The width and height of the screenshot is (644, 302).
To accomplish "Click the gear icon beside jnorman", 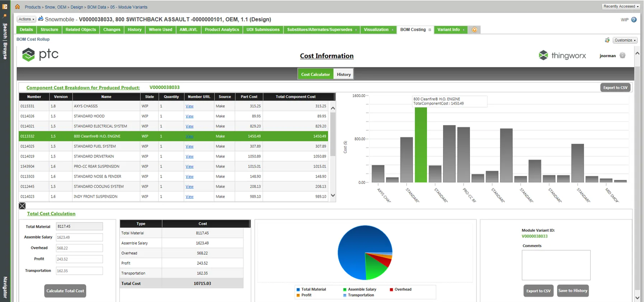I will [622, 56].
